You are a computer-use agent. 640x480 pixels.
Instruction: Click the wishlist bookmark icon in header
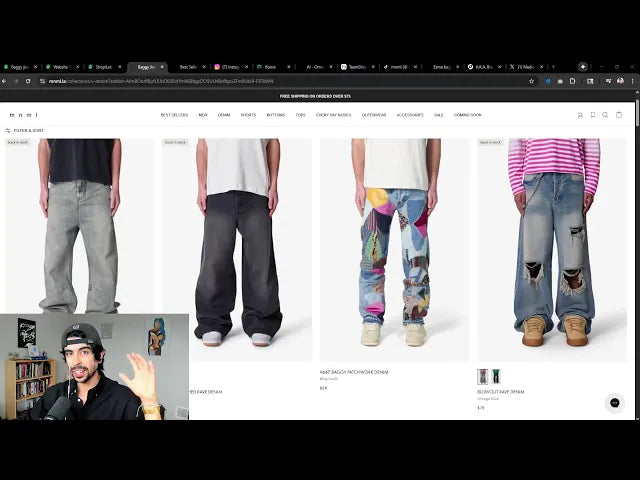coord(593,115)
